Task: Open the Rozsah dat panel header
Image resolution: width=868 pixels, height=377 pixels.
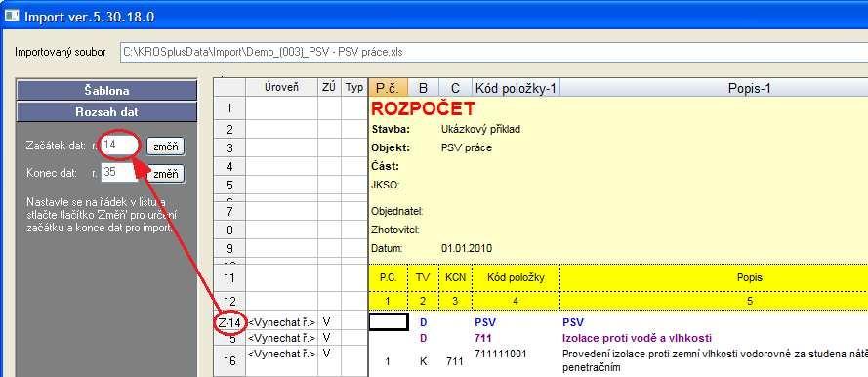Action: point(106,111)
